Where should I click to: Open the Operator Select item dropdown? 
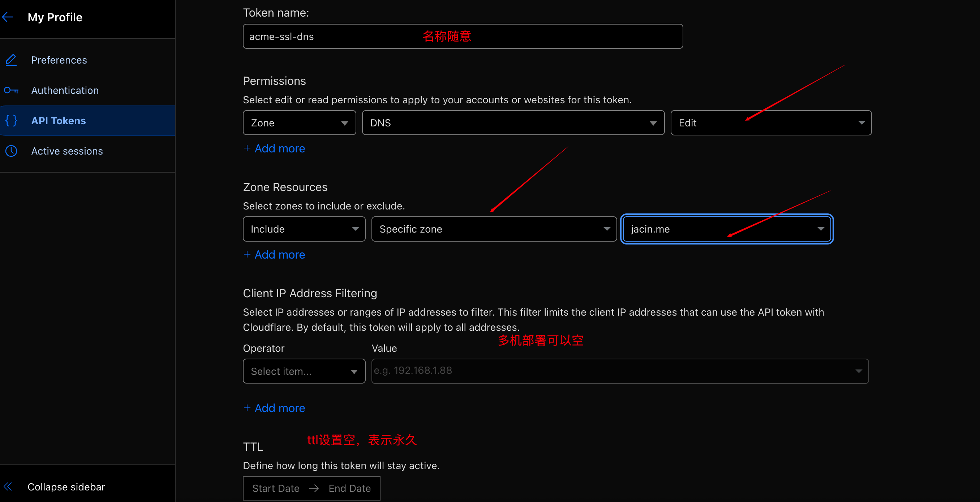click(x=304, y=371)
